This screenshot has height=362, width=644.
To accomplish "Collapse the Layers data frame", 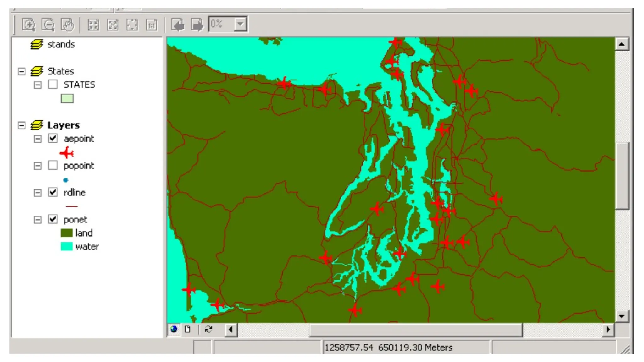I will (x=21, y=125).
